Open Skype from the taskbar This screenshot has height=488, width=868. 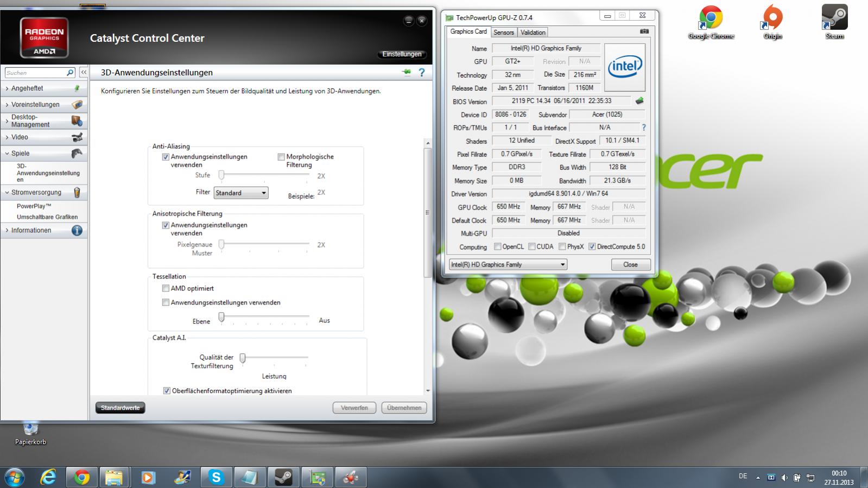point(216,478)
